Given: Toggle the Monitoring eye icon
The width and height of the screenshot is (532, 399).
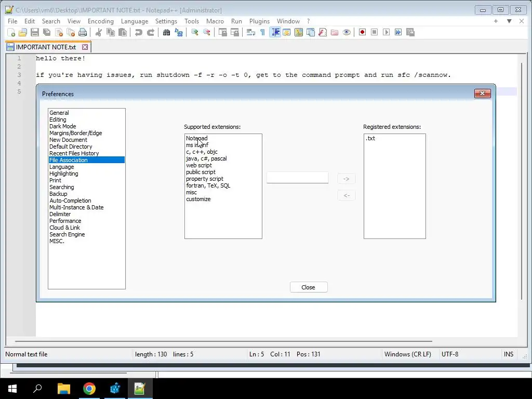Looking at the screenshot, I should [347, 32].
